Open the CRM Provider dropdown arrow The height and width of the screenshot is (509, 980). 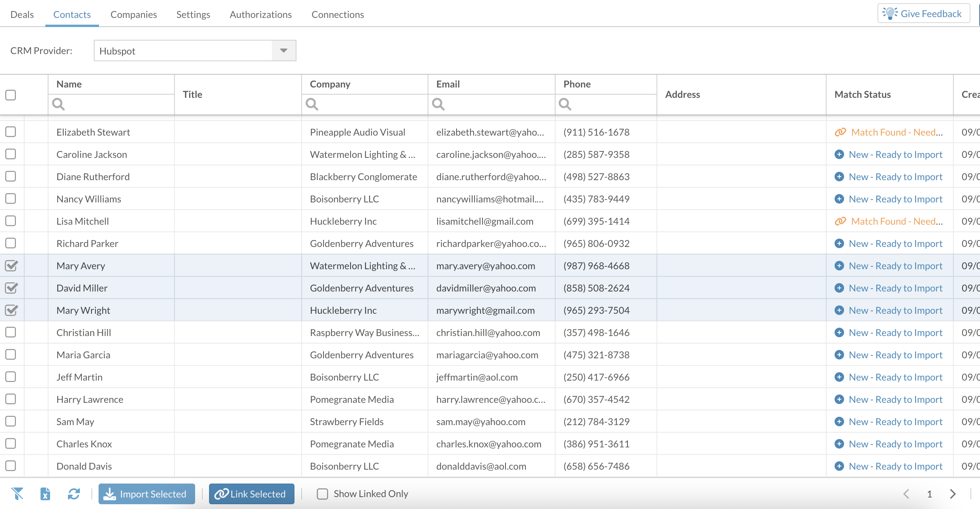tap(283, 51)
